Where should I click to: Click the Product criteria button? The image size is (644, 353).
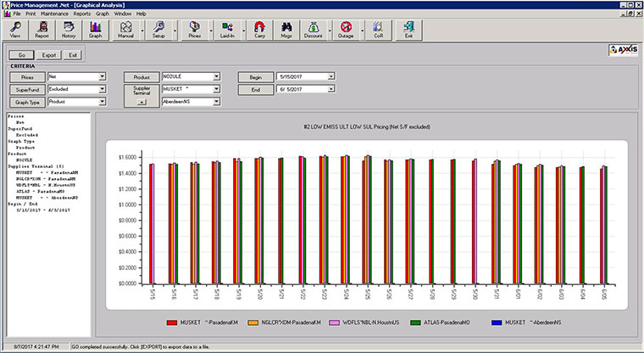[142, 77]
